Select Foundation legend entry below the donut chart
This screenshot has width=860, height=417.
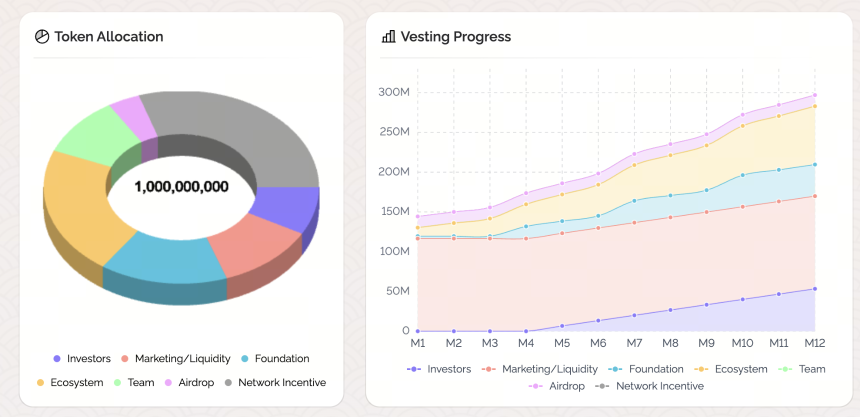(x=275, y=359)
